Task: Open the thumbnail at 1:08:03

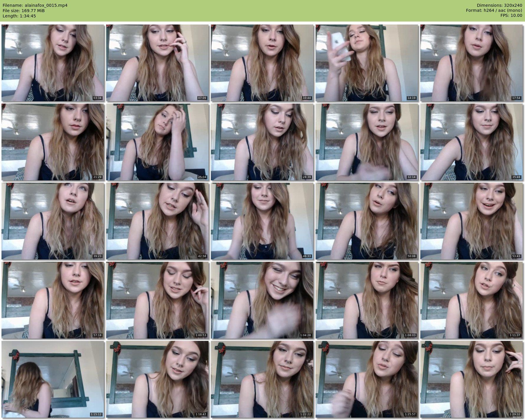Action: pyautogui.click(x=367, y=300)
